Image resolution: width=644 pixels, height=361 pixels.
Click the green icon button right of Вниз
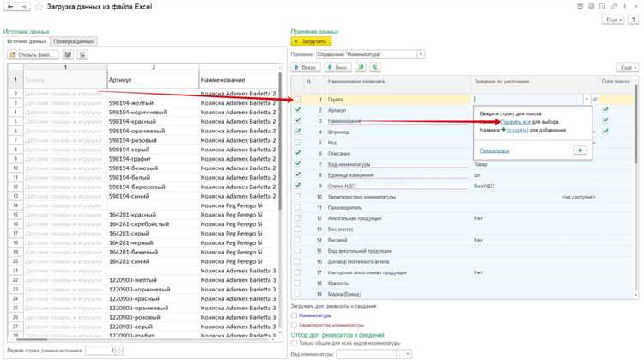tap(361, 67)
